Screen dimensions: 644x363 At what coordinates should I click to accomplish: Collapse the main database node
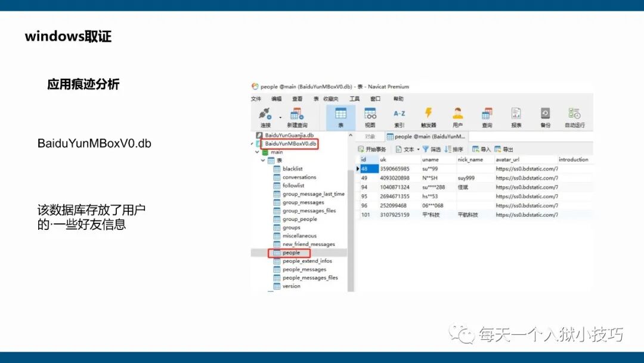pos(257,152)
